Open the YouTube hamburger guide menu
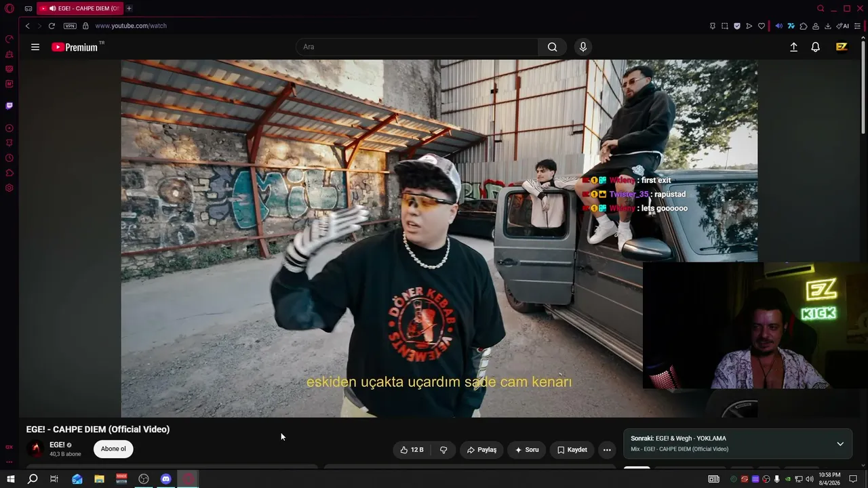This screenshot has width=868, height=488. (x=35, y=47)
